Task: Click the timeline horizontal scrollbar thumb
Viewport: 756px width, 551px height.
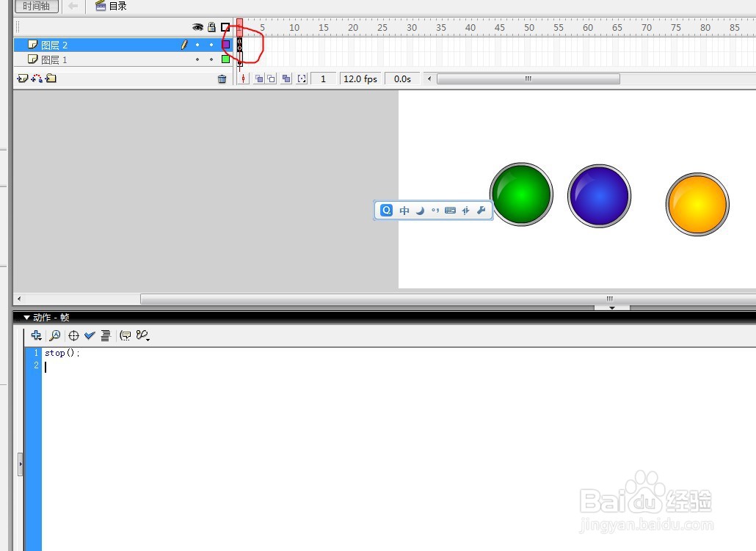Action: [528, 79]
